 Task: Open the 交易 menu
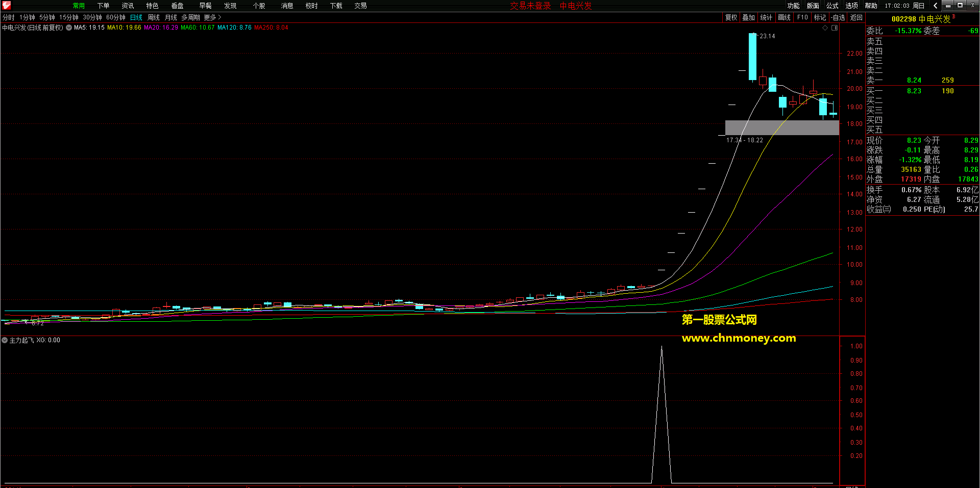[360, 6]
